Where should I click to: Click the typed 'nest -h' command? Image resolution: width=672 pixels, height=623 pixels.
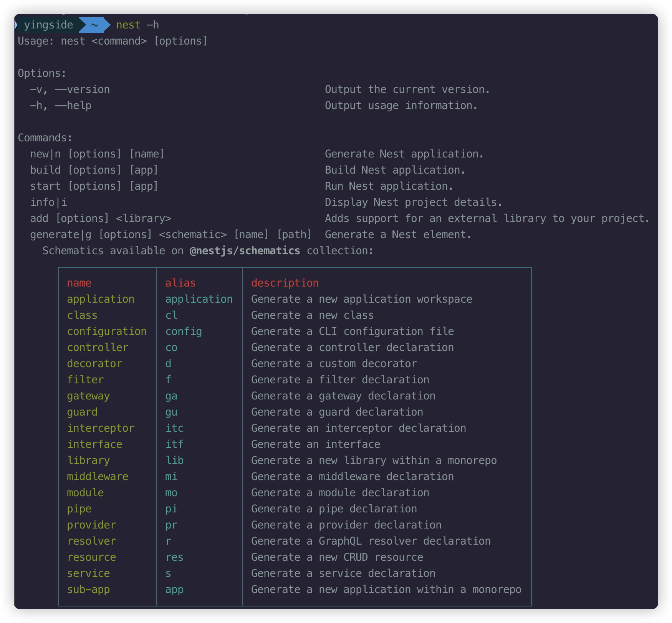tap(137, 25)
